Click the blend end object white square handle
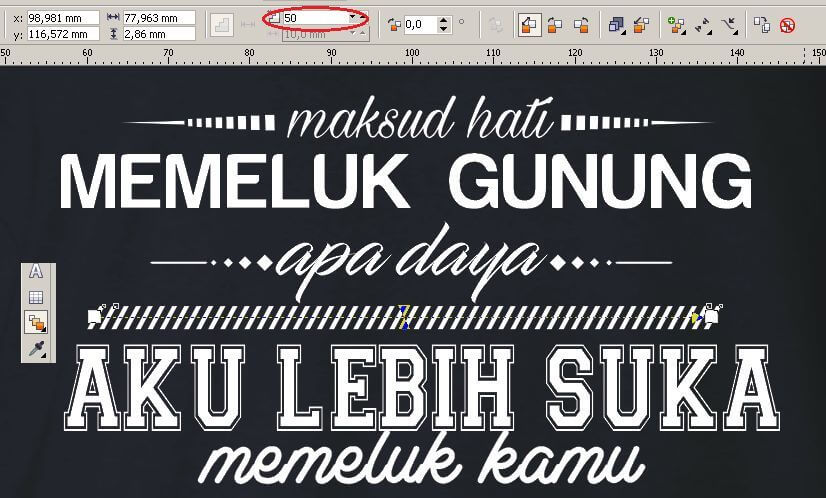The width and height of the screenshot is (826, 498). (x=711, y=316)
